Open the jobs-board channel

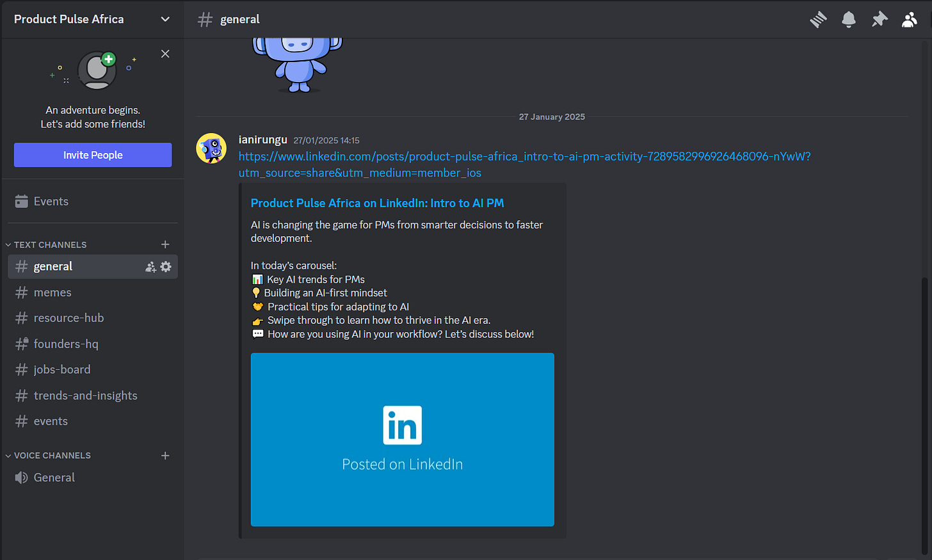93,369
